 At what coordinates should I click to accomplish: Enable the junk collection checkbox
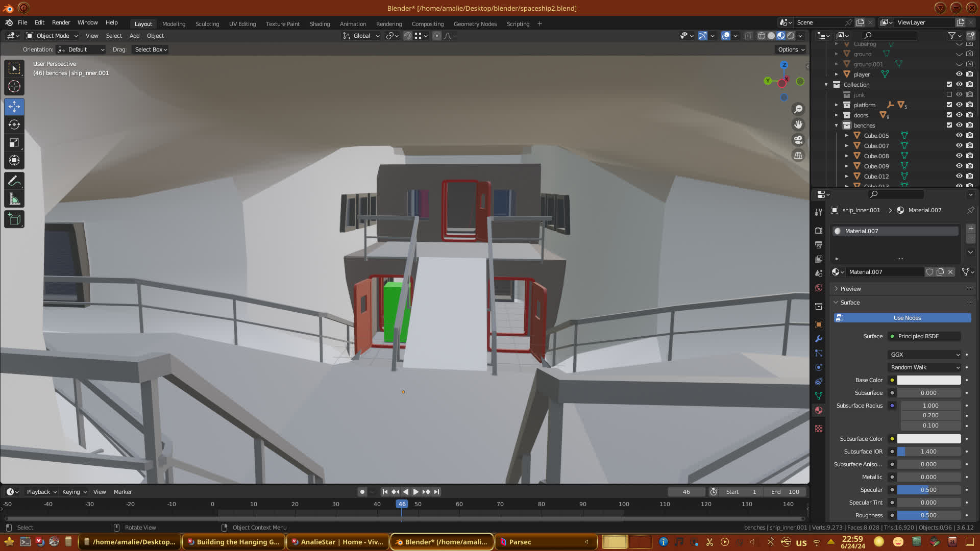[x=949, y=94]
